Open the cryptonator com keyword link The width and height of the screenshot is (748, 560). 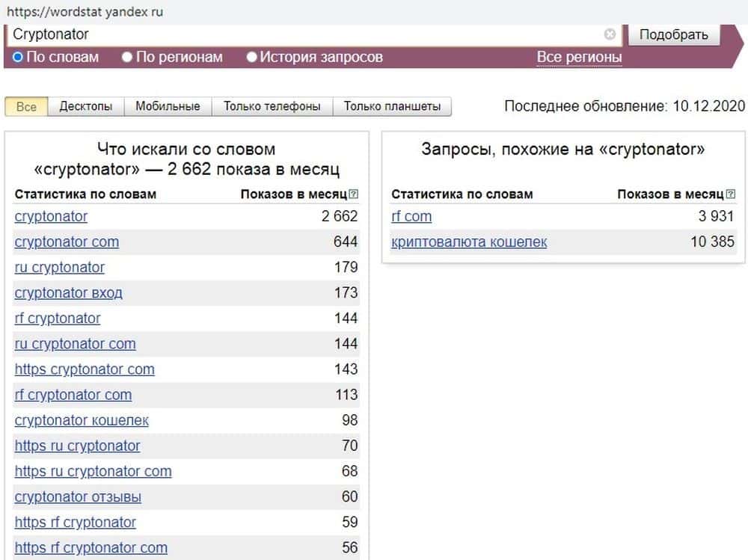[67, 241]
